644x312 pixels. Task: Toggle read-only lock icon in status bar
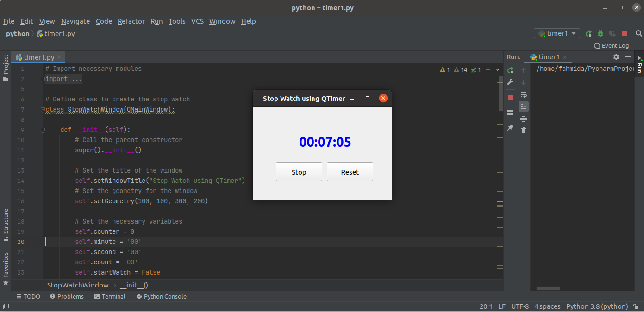[x=637, y=306]
